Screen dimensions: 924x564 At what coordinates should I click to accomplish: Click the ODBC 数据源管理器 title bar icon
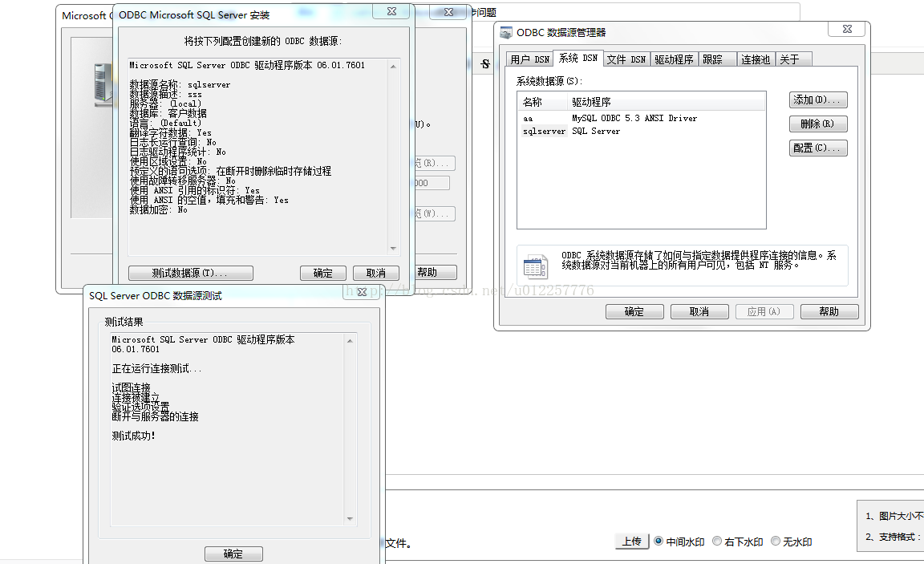click(505, 32)
